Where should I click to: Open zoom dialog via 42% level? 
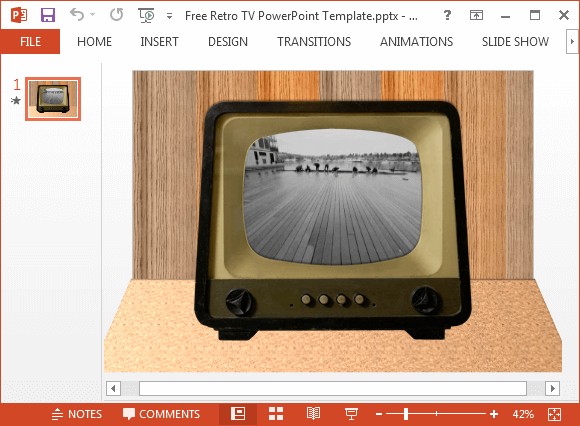tap(523, 414)
